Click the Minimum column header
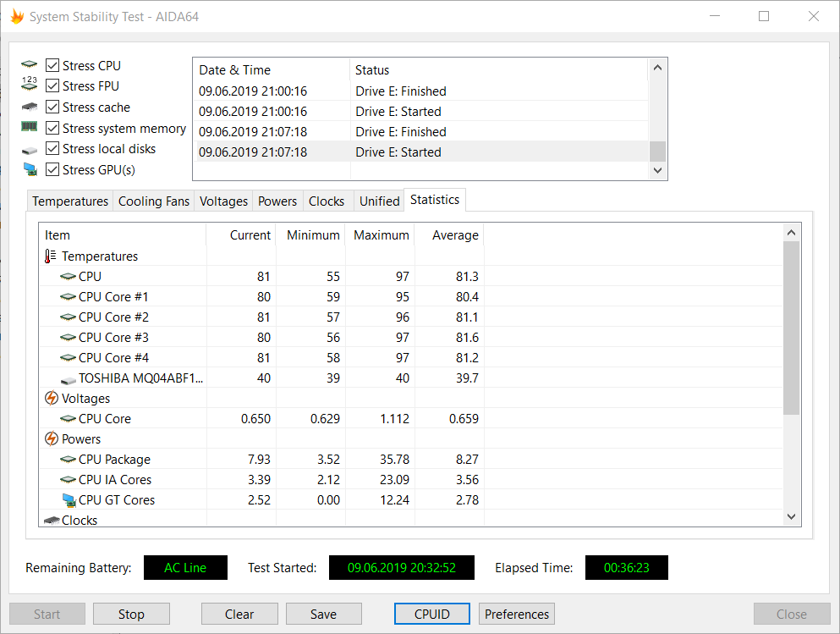This screenshot has width=840, height=634. (x=310, y=235)
